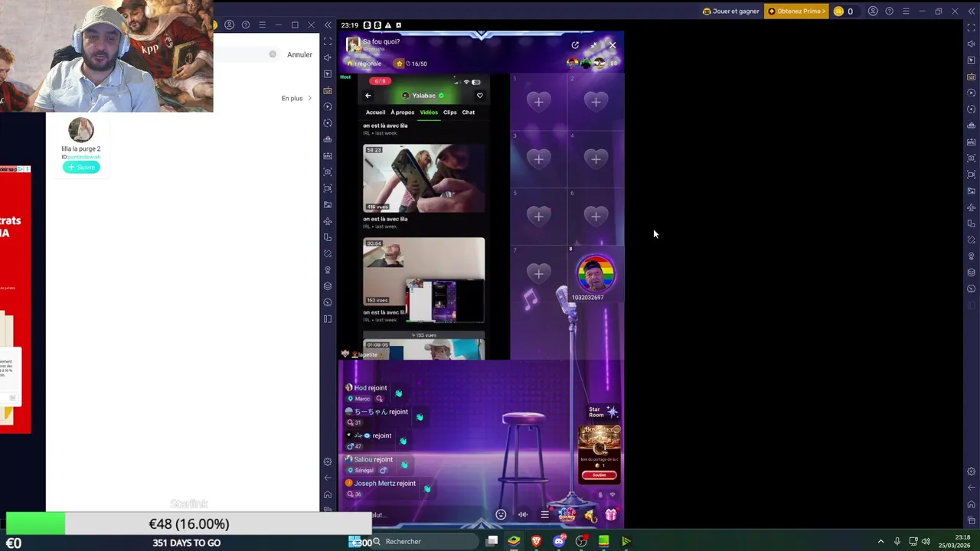Switch to the À propos tab
Viewport: 980px width, 551px height.
403,112
